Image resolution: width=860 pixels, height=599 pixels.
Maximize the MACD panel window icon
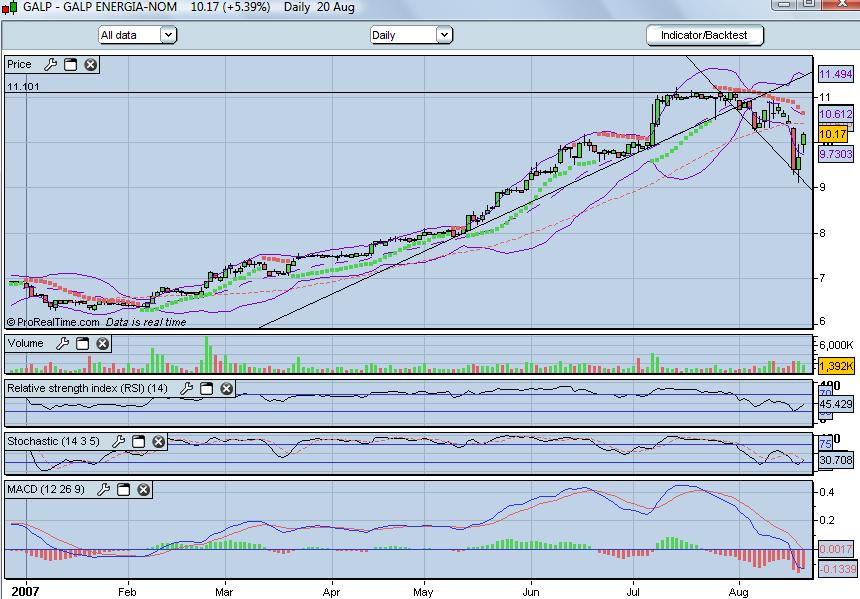[x=124, y=489]
